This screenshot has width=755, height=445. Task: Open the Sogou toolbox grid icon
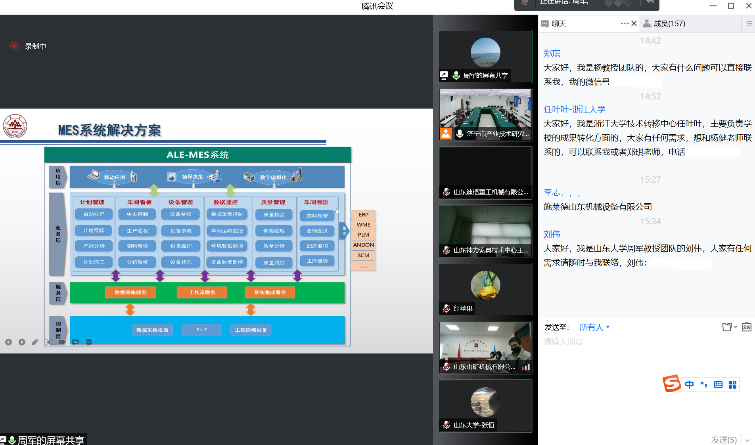coord(732,384)
